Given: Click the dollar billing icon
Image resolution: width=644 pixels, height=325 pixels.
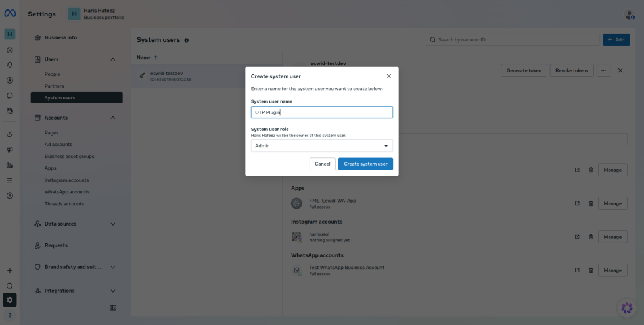Looking at the screenshot, I should tap(10, 196).
